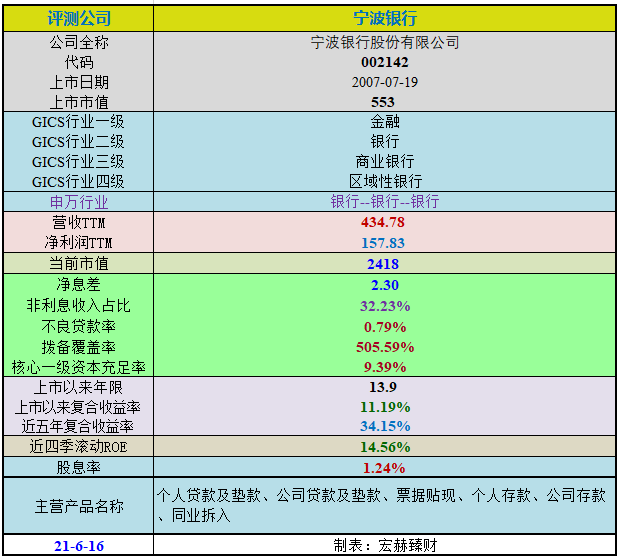The height and width of the screenshot is (557, 619).
Task: Select the credit 制表：宏赫臻财
Action: (385, 546)
